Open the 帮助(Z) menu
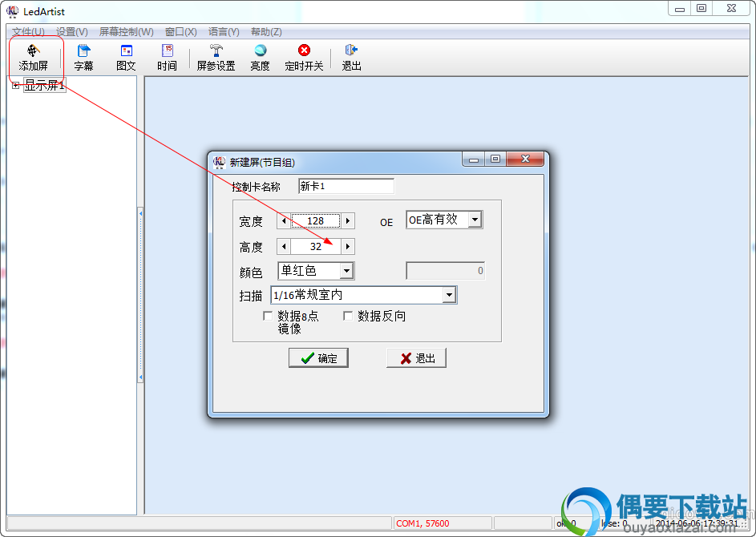The height and width of the screenshot is (537, 756). pyautogui.click(x=266, y=32)
